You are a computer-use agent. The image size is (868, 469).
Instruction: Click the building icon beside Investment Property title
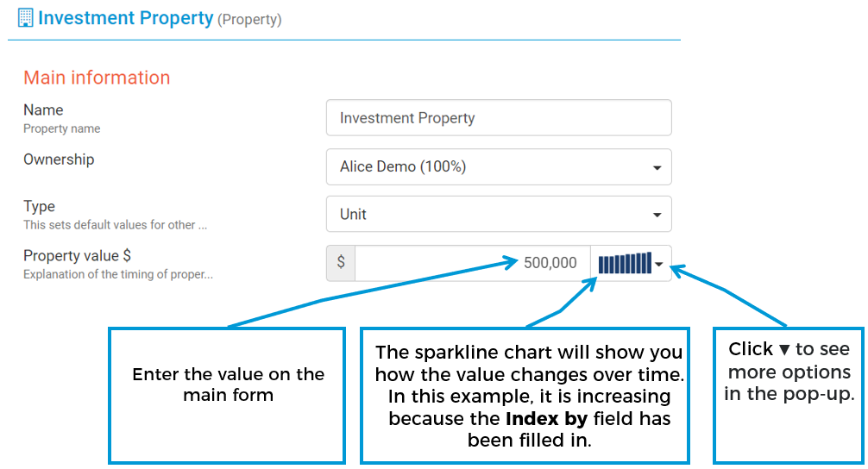[26, 18]
